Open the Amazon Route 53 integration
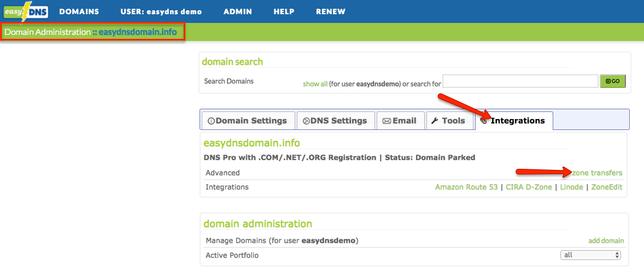 466,187
